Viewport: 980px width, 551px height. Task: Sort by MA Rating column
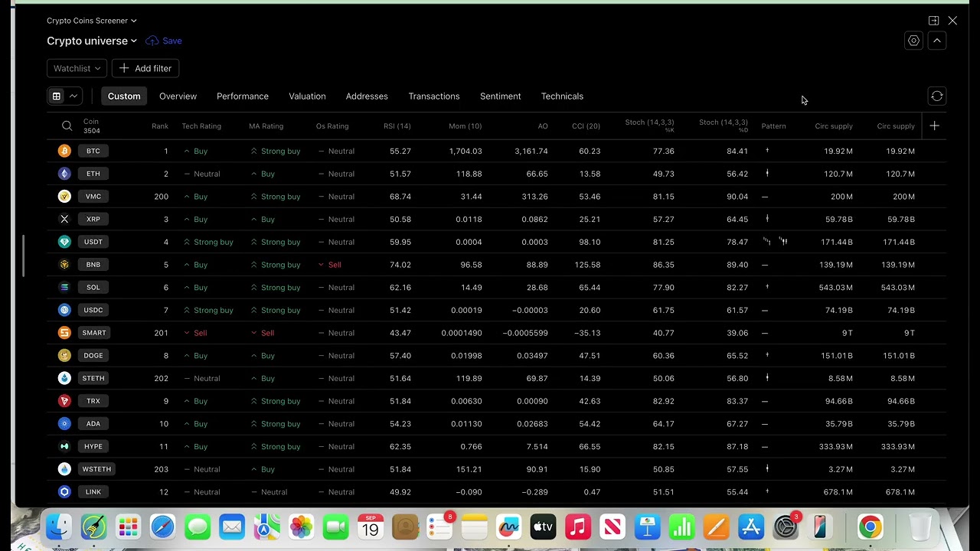coord(266,126)
